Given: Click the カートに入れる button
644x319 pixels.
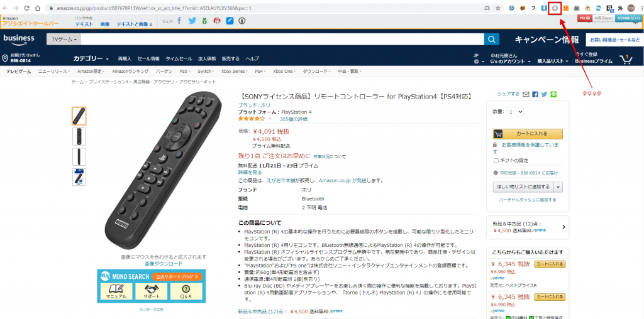Looking at the screenshot, I should click(x=528, y=134).
